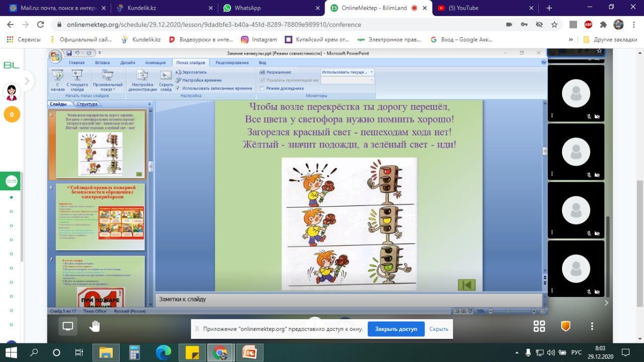Click the screen share icon in conference bar
This screenshot has width=644, height=362.
click(68, 326)
